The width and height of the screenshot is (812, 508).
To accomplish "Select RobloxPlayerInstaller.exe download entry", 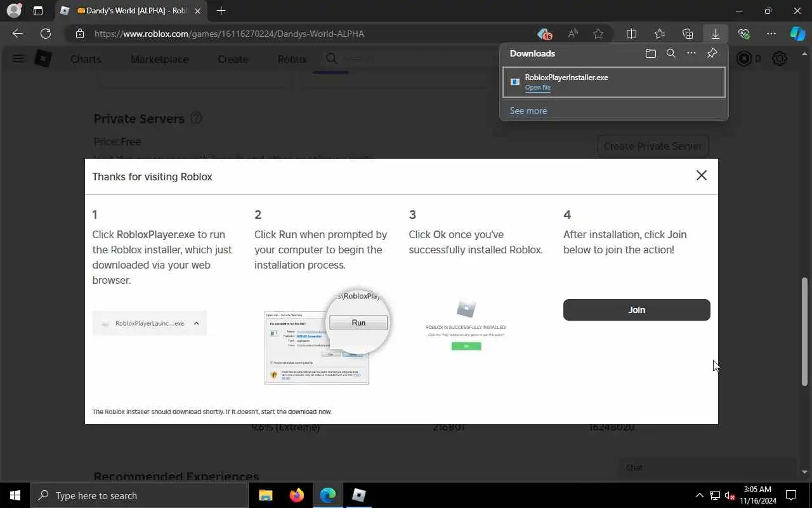I will pos(613,82).
